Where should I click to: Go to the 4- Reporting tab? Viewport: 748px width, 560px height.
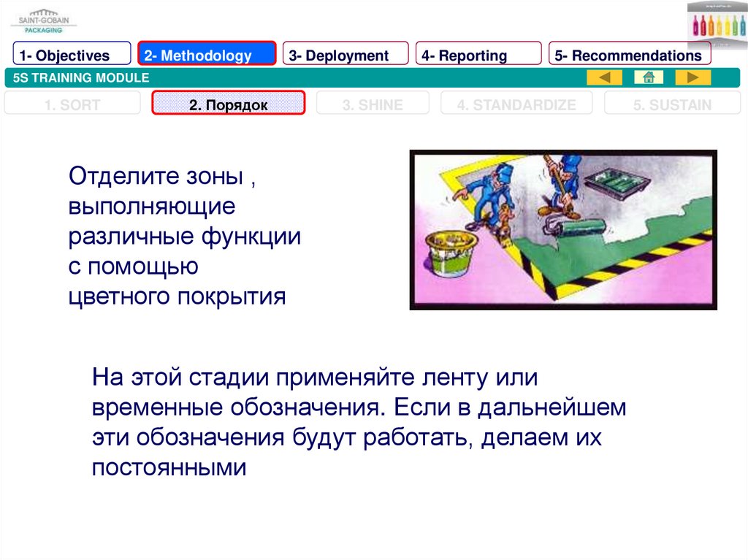pyautogui.click(x=478, y=55)
